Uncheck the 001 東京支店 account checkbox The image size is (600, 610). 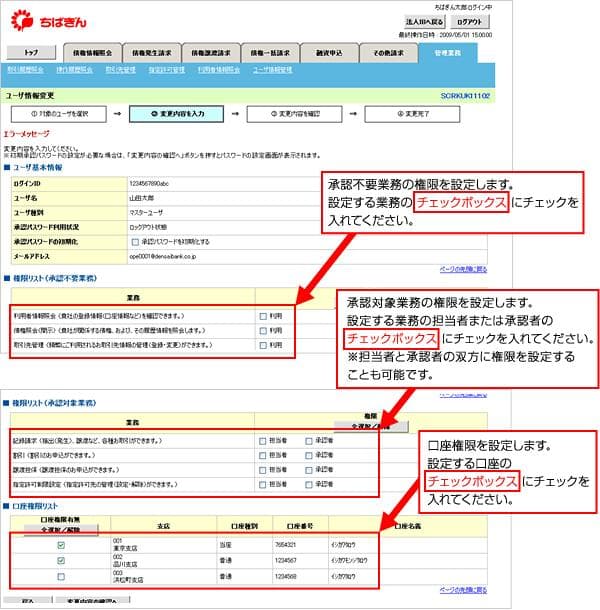tap(62, 546)
